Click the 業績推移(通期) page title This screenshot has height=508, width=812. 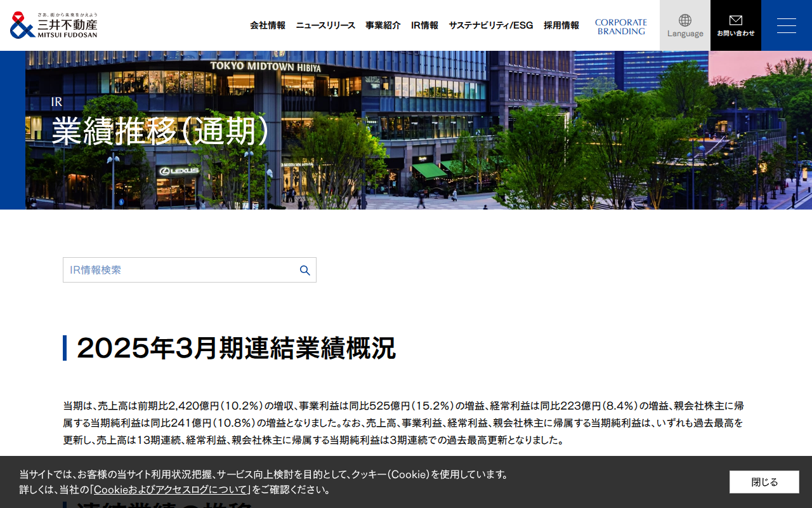(x=161, y=131)
